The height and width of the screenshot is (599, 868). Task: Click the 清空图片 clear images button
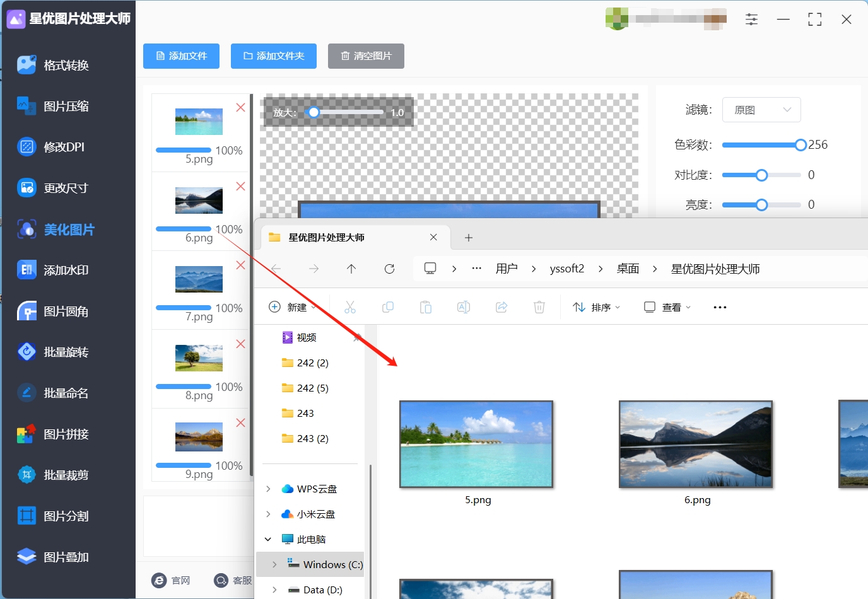pos(366,56)
